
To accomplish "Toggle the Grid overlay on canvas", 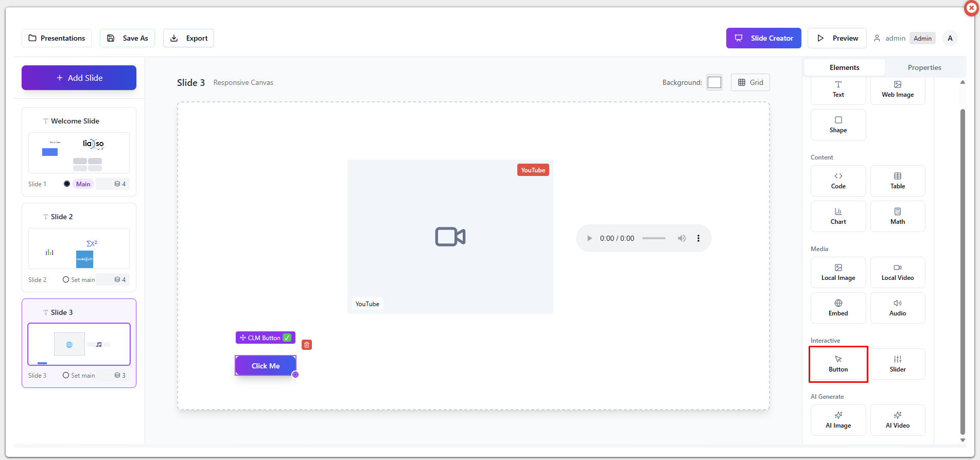I will click(x=750, y=82).
